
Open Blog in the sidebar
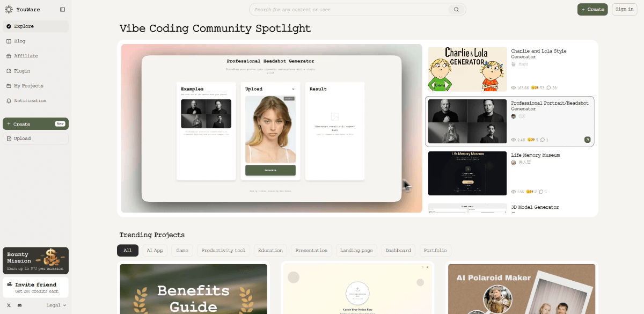pos(35,41)
